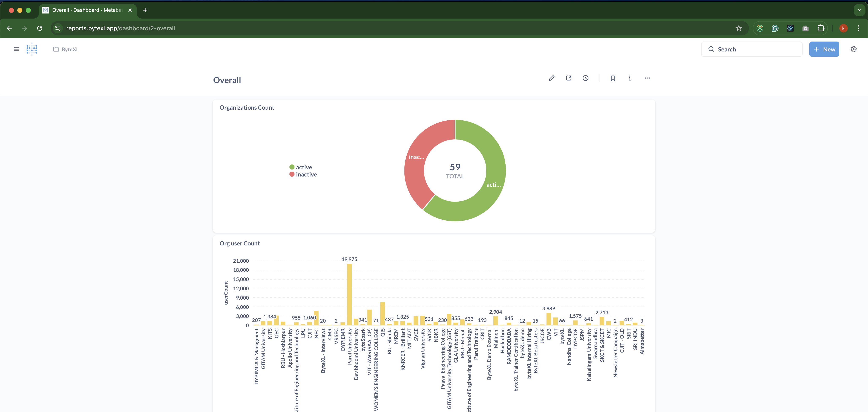Image resolution: width=868 pixels, height=412 pixels.
Task: Open the Chrome profile avatar k
Action: coord(843,28)
